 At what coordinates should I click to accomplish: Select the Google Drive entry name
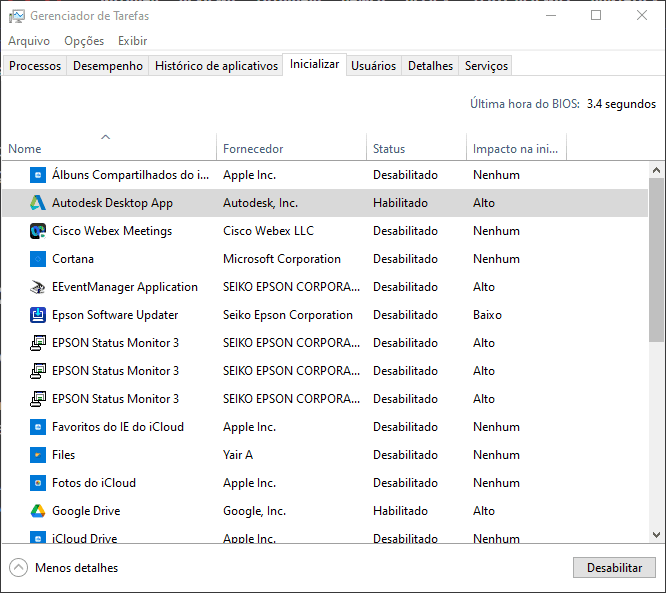point(86,511)
